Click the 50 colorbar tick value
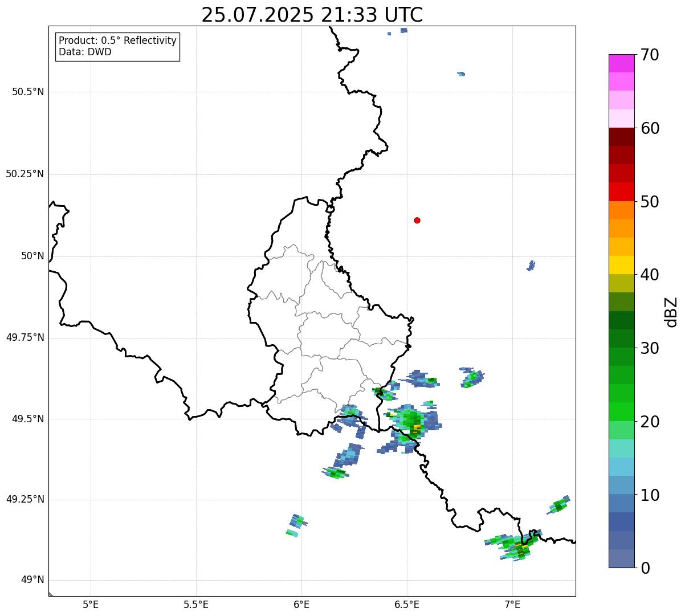Image resolution: width=685 pixels, height=616 pixels. point(650,202)
